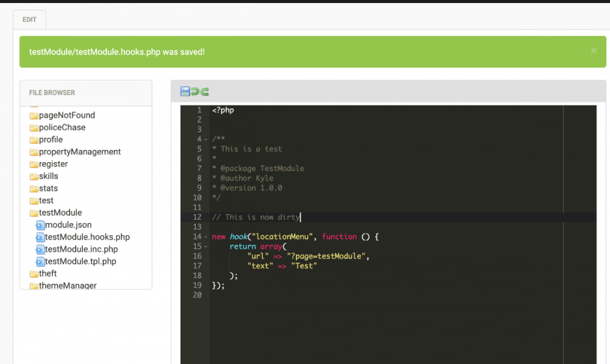Viewport: 610px width, 364px height.
Task: Open testModule.tpl.php template file
Action: (x=80, y=262)
